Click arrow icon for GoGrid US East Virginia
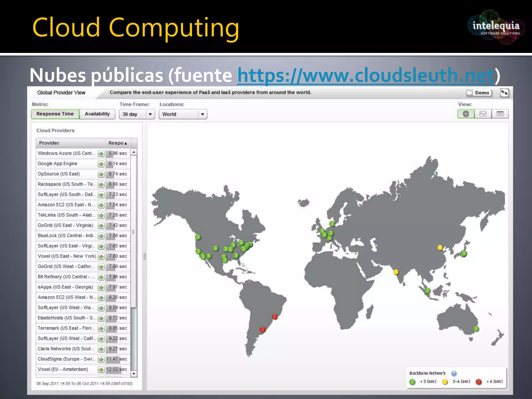Image resolution: width=532 pixels, height=399 pixels. (101, 226)
